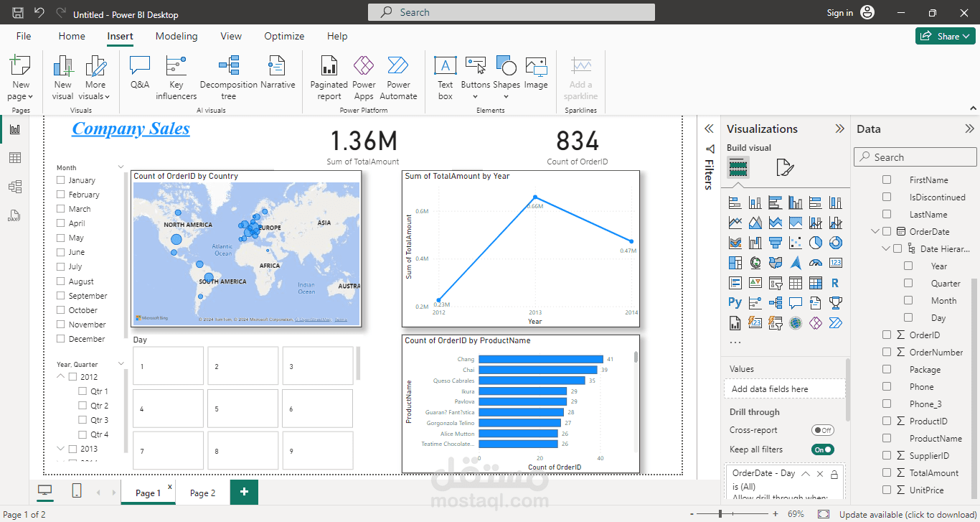
Task: Check the Qtr 3 checkbox
Action: pyautogui.click(x=83, y=420)
